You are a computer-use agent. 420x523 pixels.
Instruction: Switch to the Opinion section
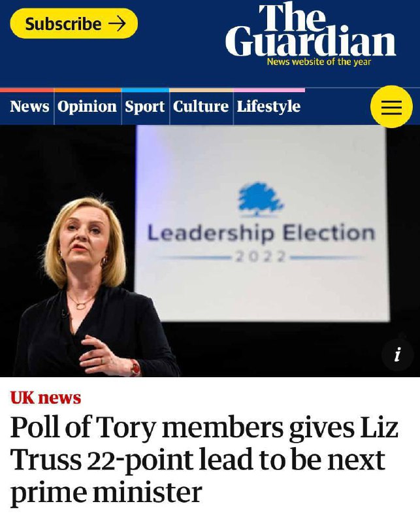click(x=87, y=107)
